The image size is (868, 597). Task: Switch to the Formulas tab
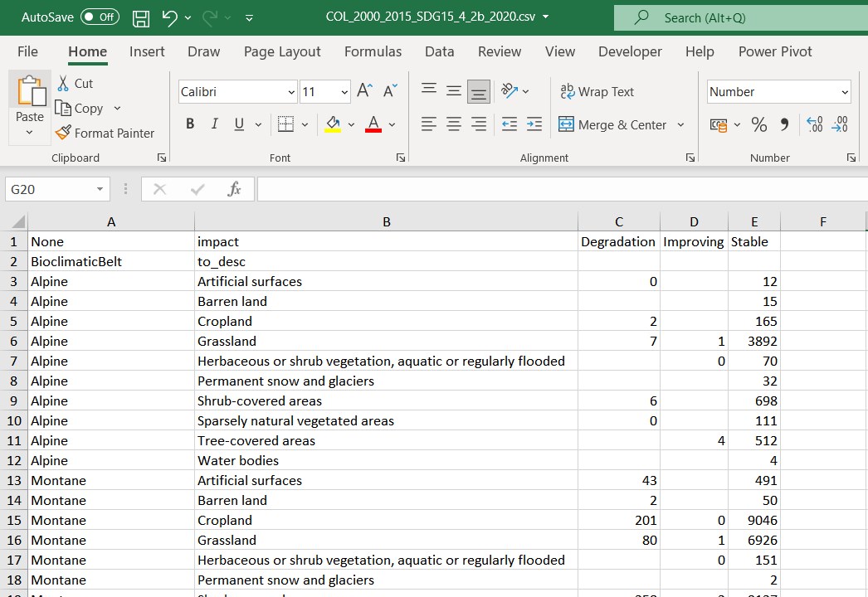point(373,51)
